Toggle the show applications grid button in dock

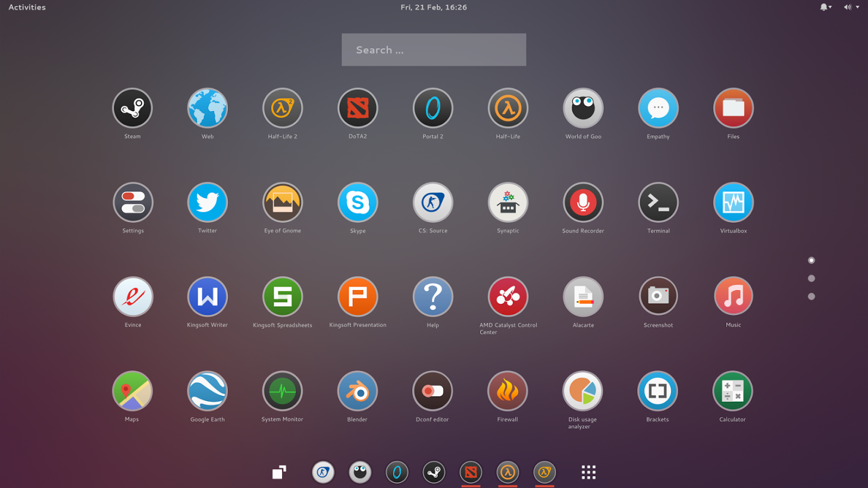click(588, 473)
